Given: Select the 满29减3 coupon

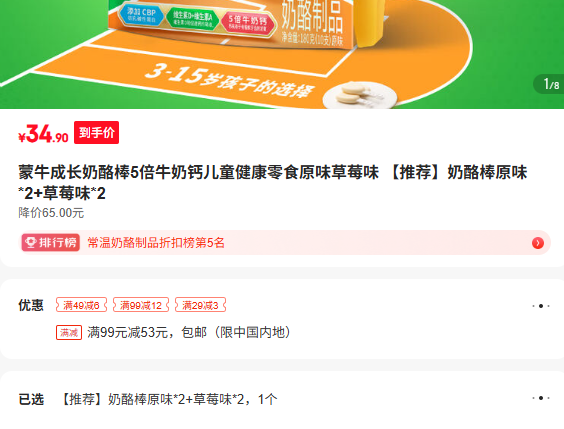Looking at the screenshot, I should pyautogui.click(x=200, y=305).
